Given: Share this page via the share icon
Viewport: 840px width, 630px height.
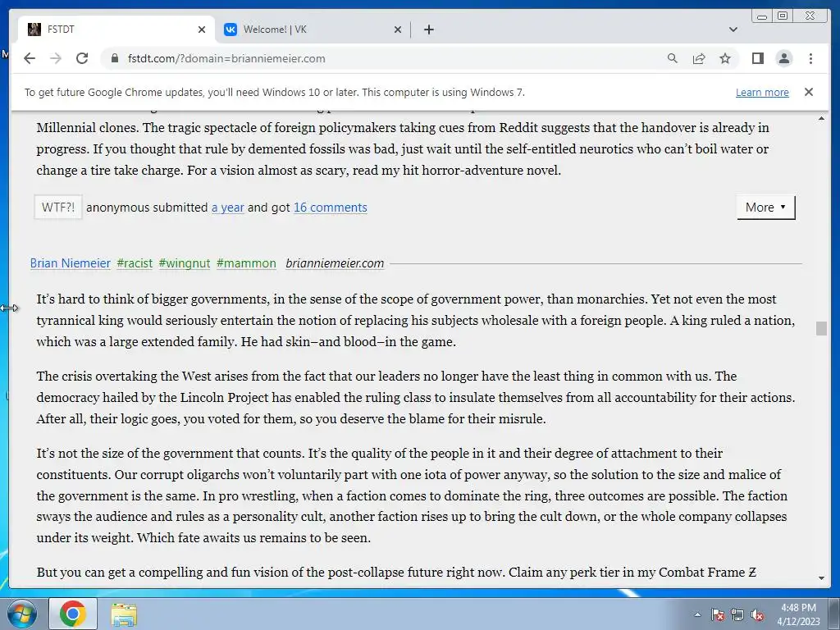Looking at the screenshot, I should point(699,58).
